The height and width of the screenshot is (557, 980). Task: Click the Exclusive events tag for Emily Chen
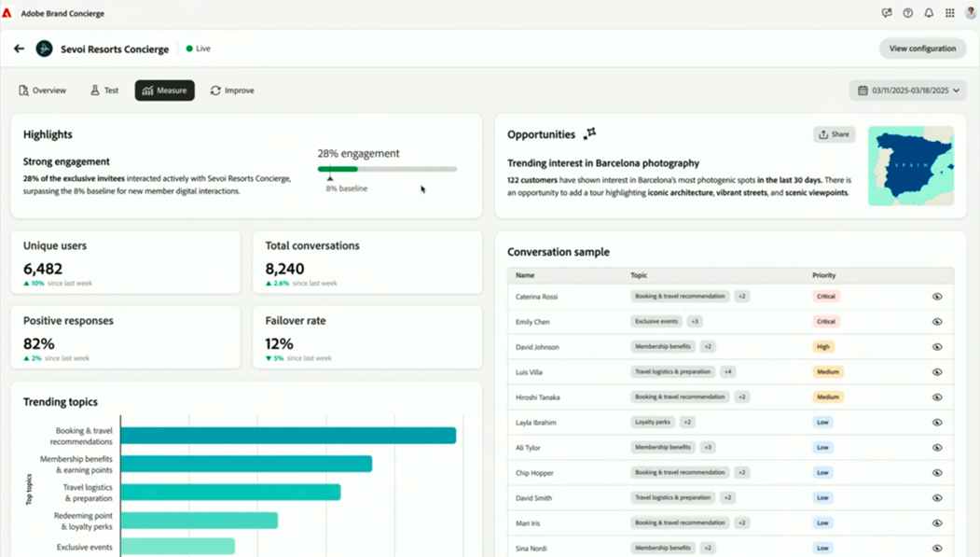(656, 321)
